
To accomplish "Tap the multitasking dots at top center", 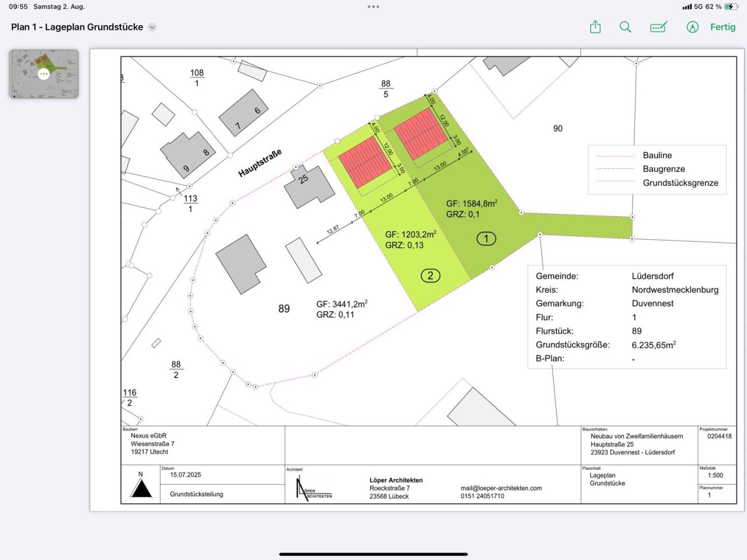I will pos(373,7).
